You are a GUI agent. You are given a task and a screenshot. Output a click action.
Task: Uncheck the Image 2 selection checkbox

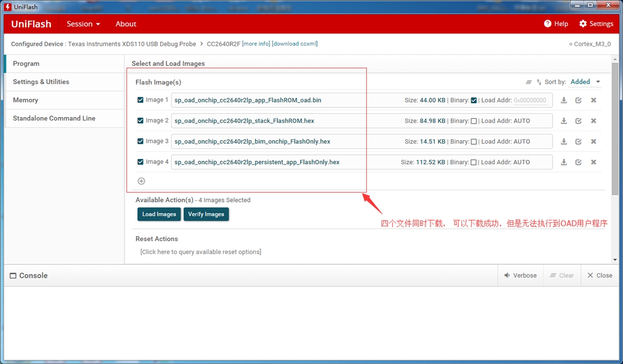(140, 120)
